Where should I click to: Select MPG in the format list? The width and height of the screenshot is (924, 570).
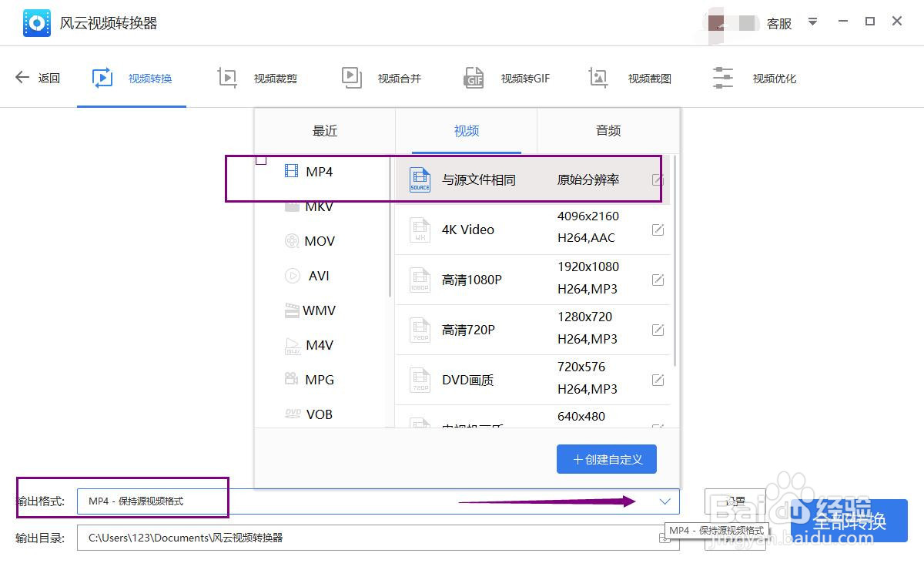click(320, 380)
